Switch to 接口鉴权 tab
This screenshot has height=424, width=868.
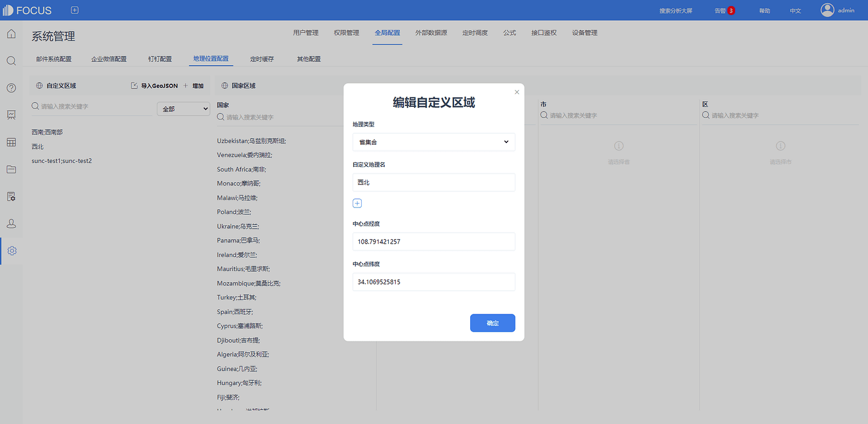544,33
